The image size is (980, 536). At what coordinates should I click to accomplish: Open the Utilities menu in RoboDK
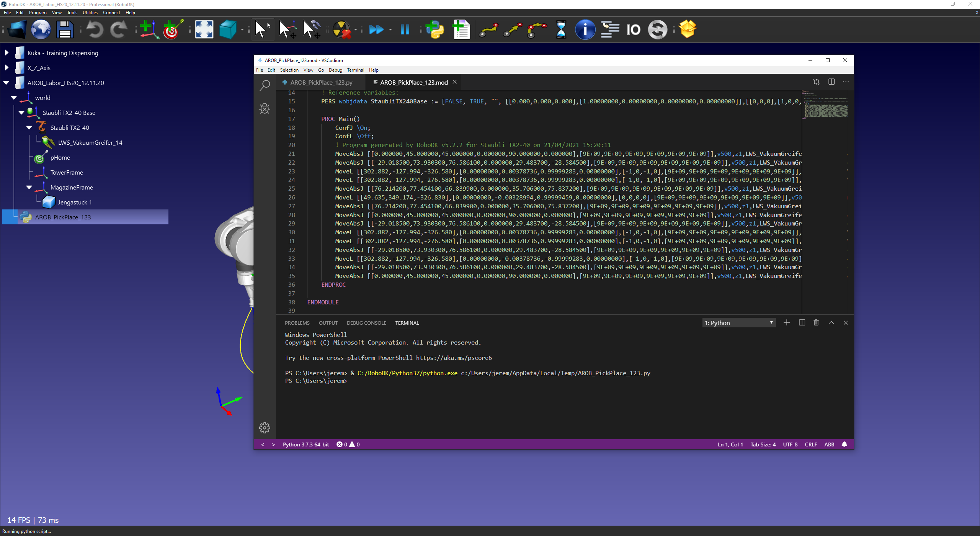(90, 13)
